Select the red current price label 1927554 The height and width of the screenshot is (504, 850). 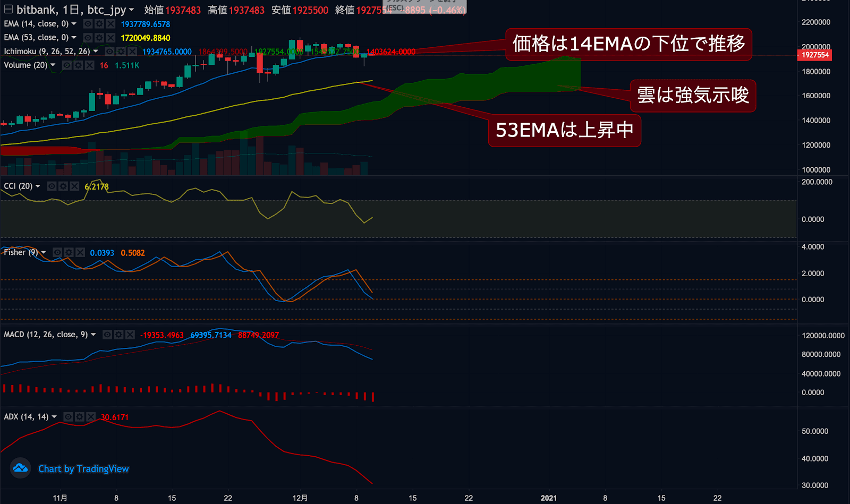click(814, 55)
